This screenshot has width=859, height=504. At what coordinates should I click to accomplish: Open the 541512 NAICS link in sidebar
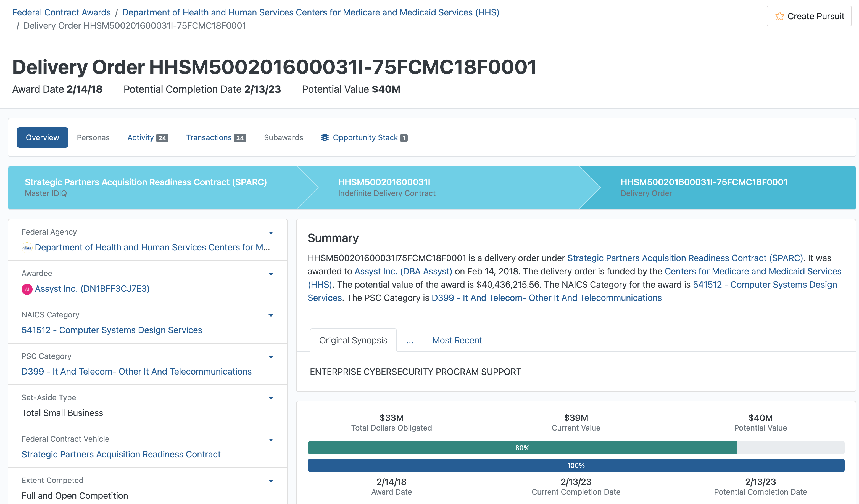[112, 330]
